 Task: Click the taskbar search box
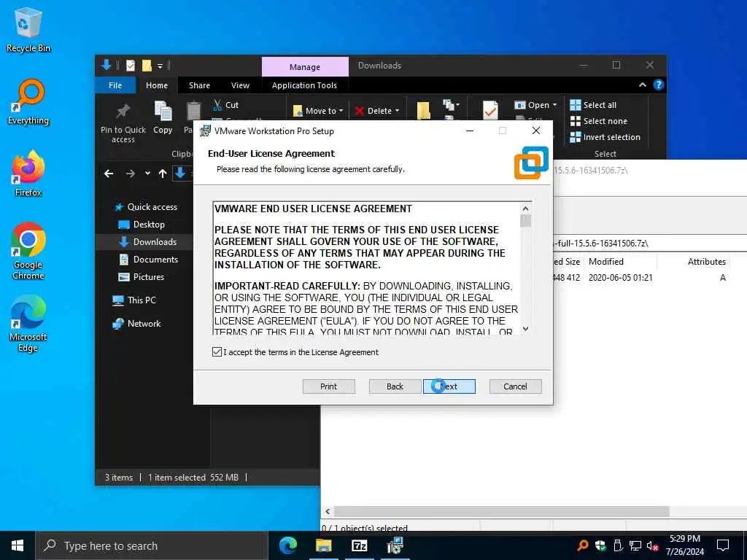click(152, 545)
